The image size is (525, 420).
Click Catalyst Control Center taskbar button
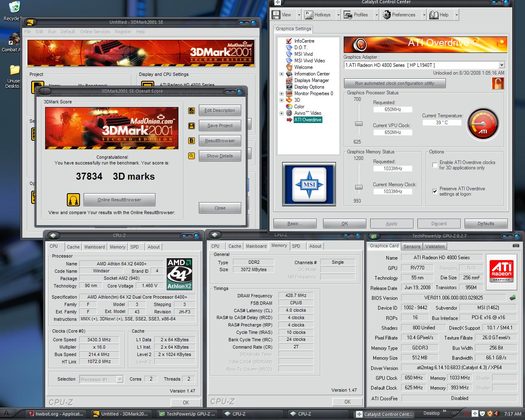click(x=384, y=414)
